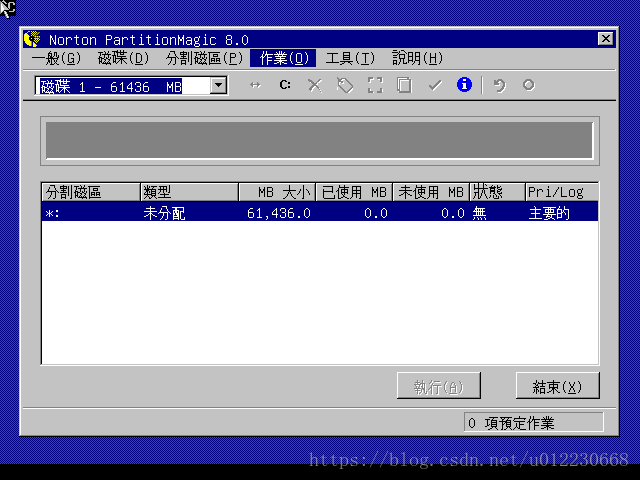Viewport: 640px width, 480px height.
Task: Click the 未分配 type cell
Action: pos(164,213)
